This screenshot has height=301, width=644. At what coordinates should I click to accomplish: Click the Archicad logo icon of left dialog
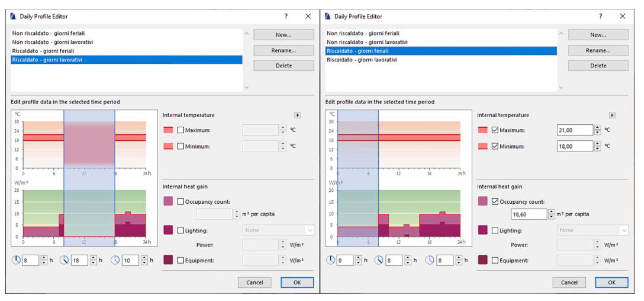pyautogui.click(x=13, y=17)
